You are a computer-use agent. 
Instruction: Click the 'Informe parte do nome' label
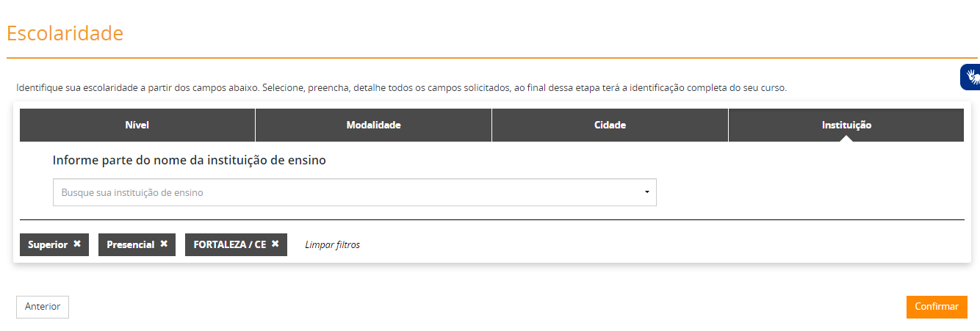pos(190,160)
